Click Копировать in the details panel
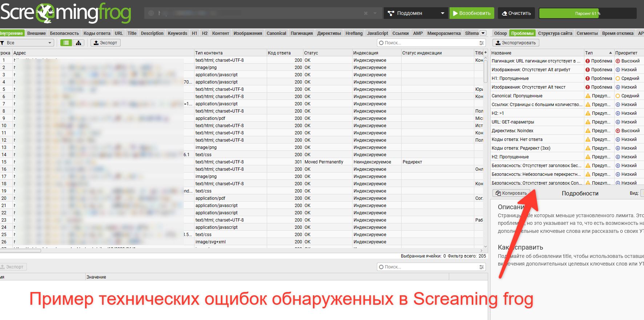Image resolution: width=644 pixels, height=320 pixels. click(511, 193)
